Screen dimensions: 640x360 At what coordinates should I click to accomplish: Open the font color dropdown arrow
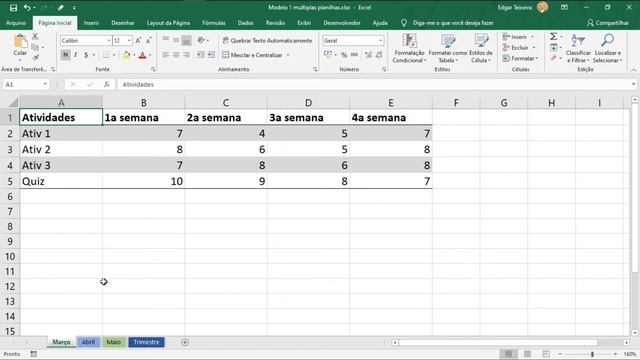pos(150,55)
